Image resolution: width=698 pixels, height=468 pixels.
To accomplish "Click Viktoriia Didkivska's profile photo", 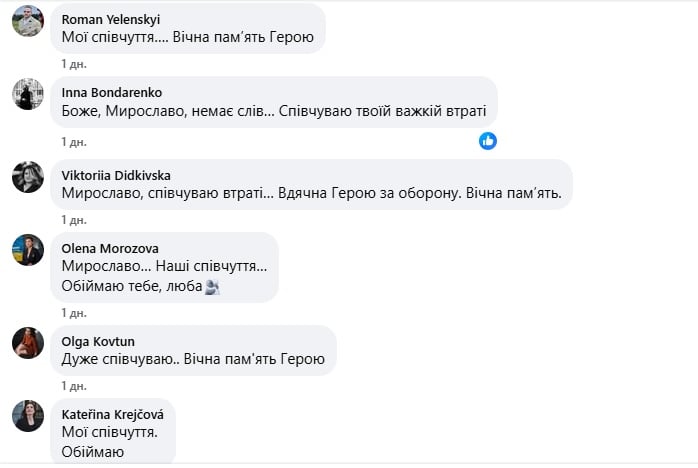I will coord(28,176).
